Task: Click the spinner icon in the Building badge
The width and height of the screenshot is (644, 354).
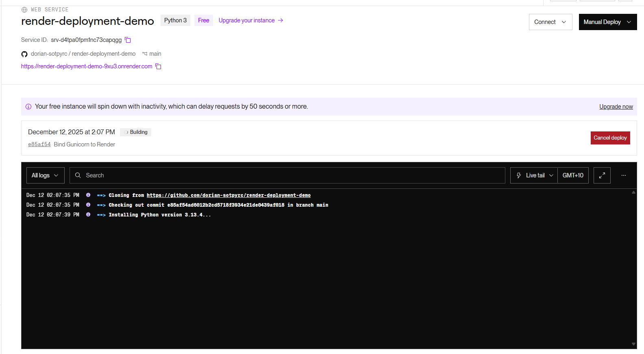Action: [126, 132]
